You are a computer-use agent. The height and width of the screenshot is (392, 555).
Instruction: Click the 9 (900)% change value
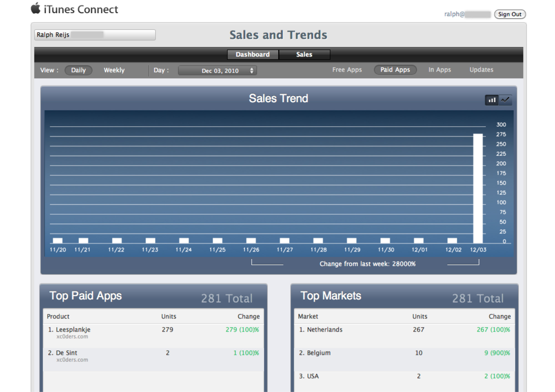(x=497, y=353)
